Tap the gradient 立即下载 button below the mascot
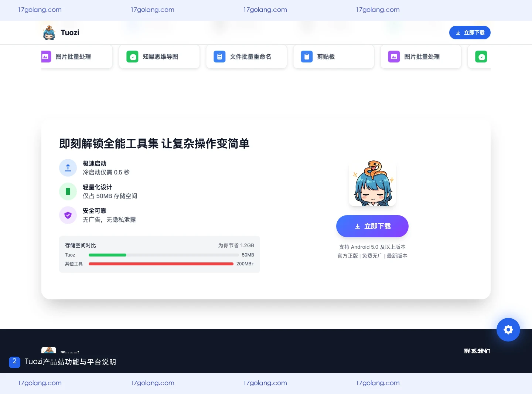 point(372,226)
